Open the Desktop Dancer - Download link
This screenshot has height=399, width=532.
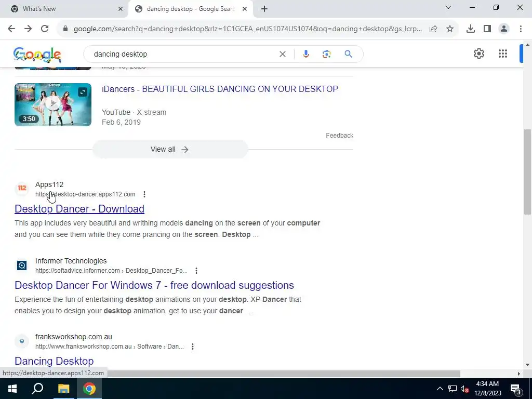pos(79,209)
